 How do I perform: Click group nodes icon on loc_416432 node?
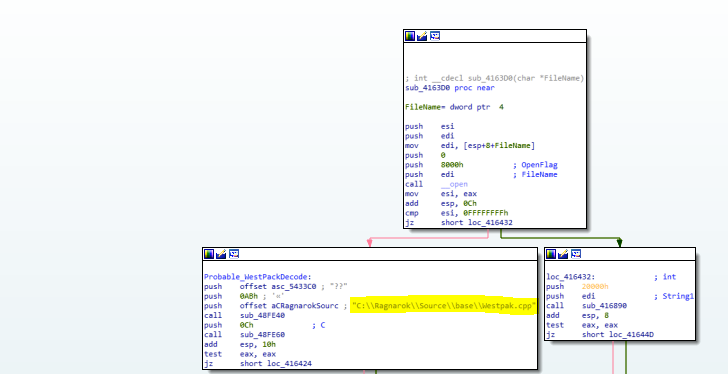point(576,254)
